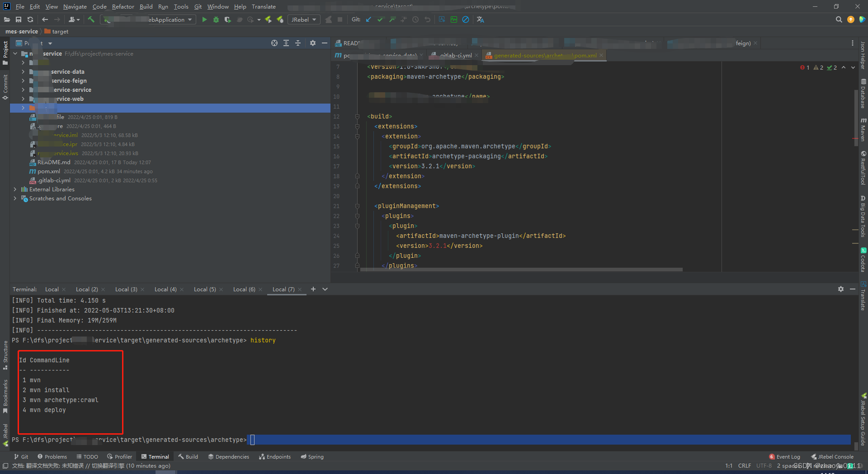868x474 pixels.
Task: Toggle the Structure tool window
Action: click(5, 355)
